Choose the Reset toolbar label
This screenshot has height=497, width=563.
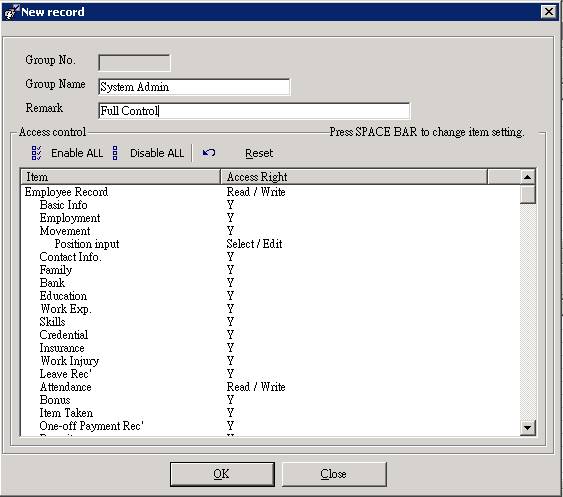click(259, 153)
